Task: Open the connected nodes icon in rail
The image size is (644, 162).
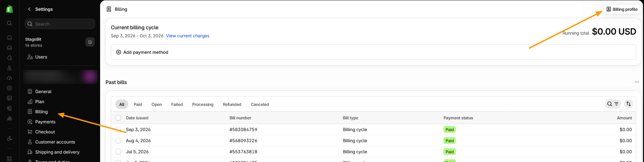Action: pyautogui.click(x=9, y=138)
